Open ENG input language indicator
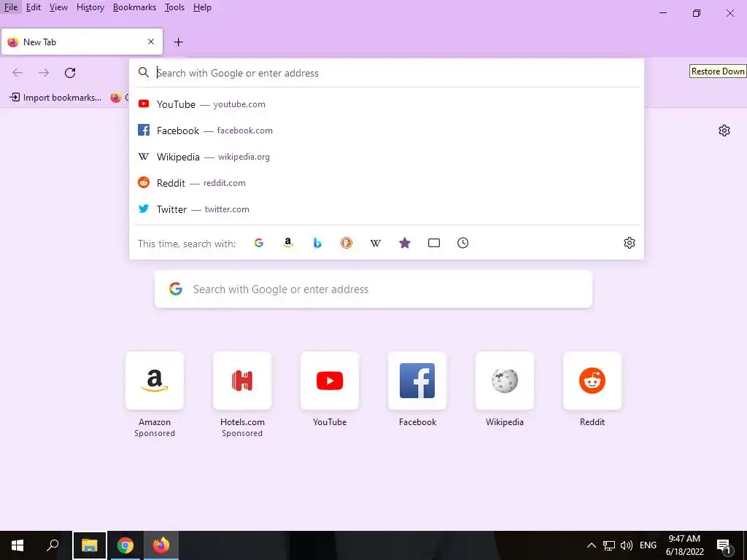Viewport: 747px width, 560px height. [x=648, y=545]
